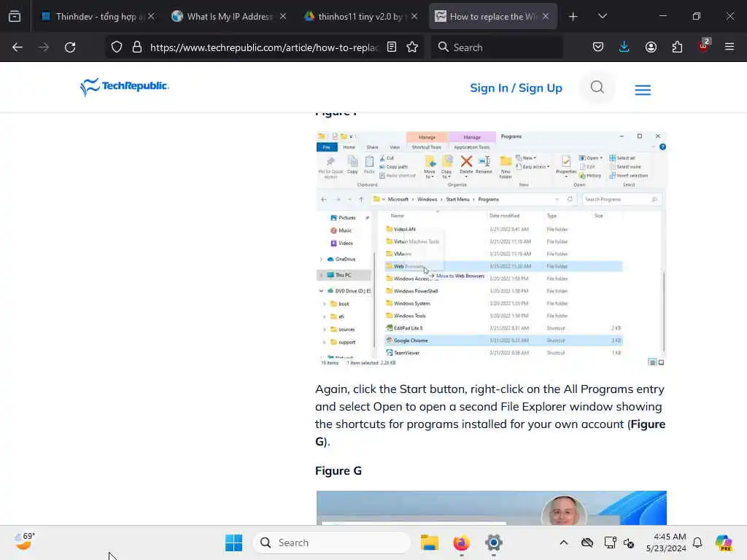Close the How to replace the Wi tab

(x=546, y=16)
